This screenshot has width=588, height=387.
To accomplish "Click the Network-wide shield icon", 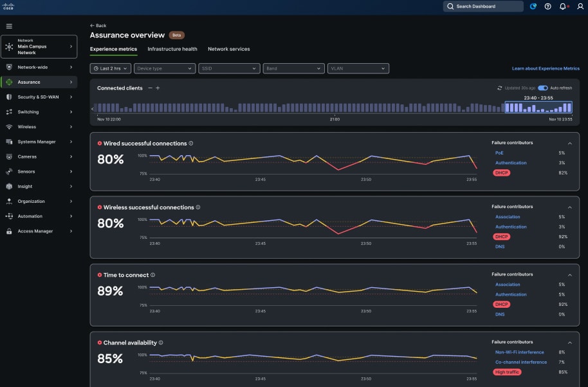I will click(9, 67).
